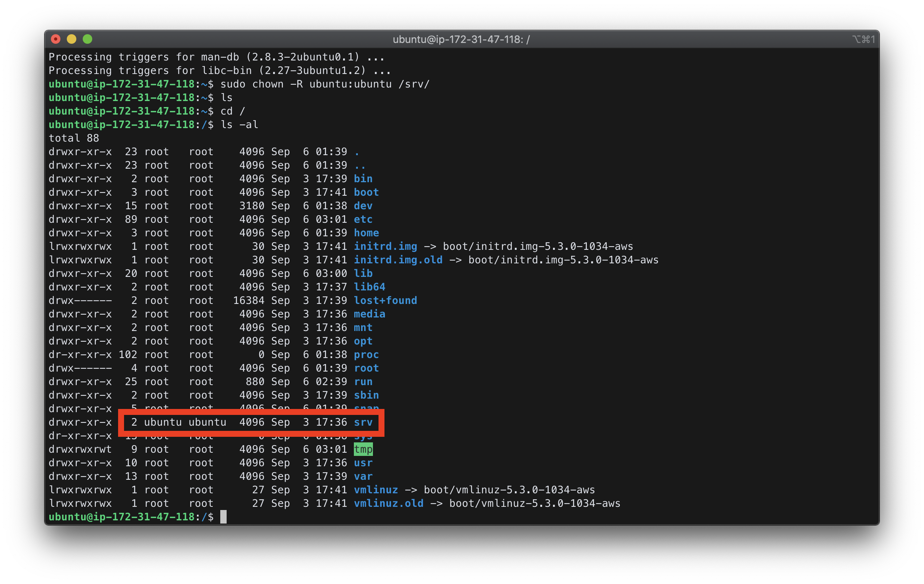Click the yellow minimize window button
The image size is (924, 584).
(72, 39)
